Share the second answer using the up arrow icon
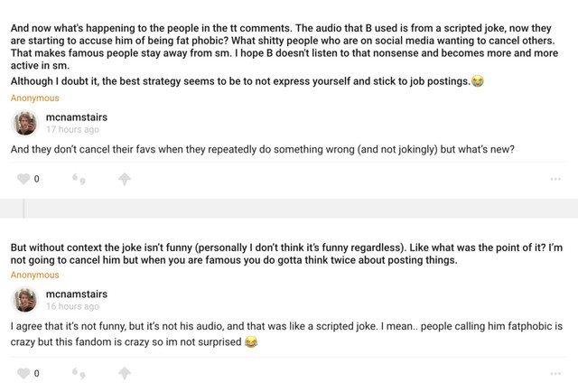Image resolution: width=578 pixels, height=392 pixels. (125, 373)
